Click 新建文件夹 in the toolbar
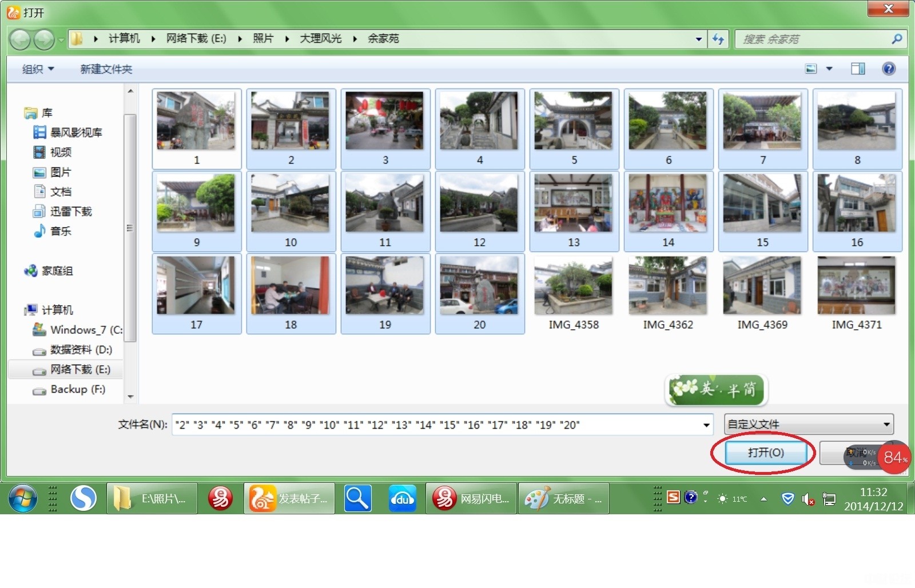915x588 pixels. [106, 69]
